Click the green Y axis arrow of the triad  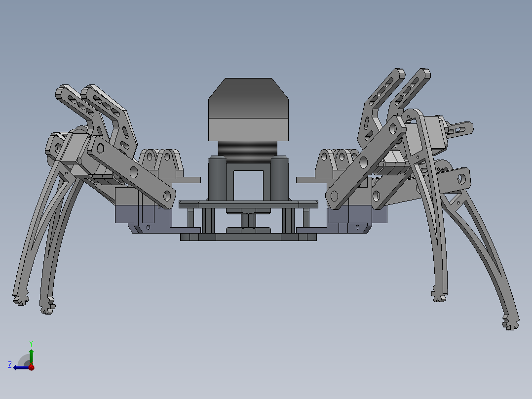coord(31,356)
